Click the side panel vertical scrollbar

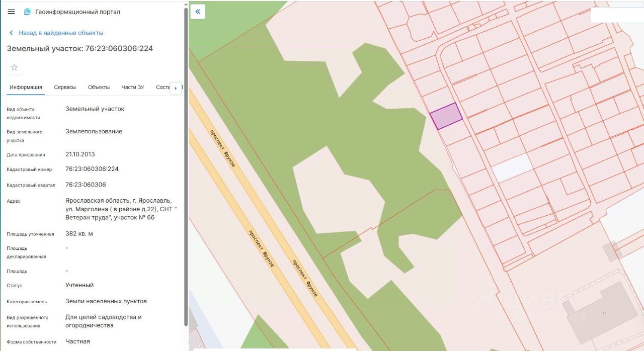(x=186, y=166)
